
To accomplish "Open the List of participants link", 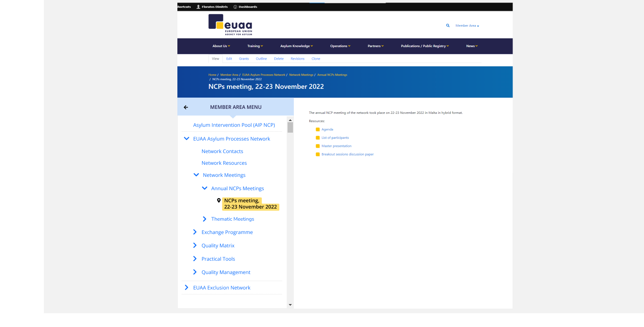I will click(335, 138).
